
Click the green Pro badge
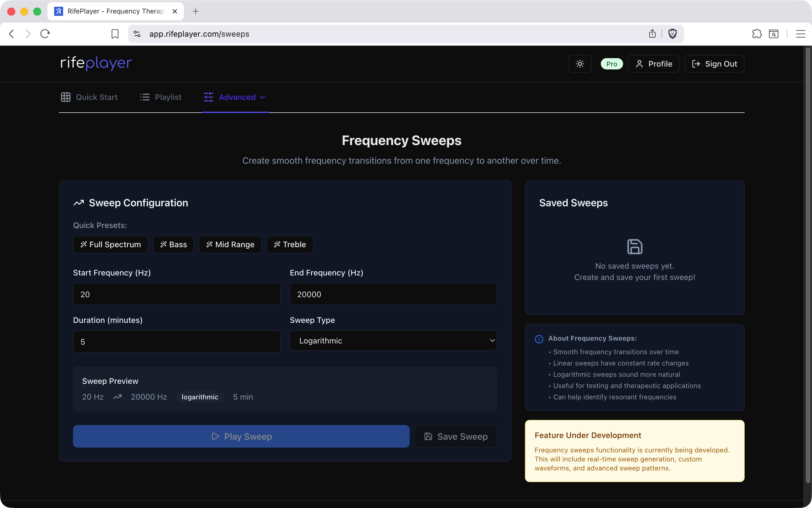pyautogui.click(x=612, y=64)
